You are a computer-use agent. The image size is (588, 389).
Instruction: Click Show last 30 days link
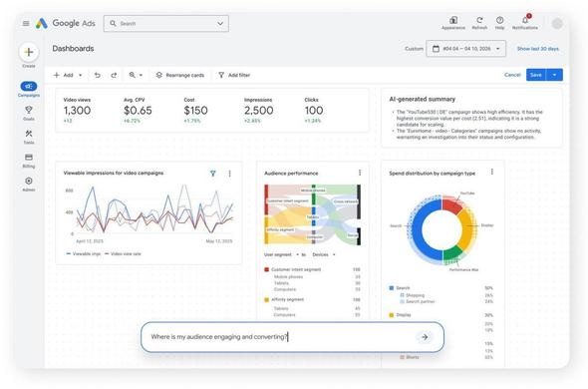click(538, 49)
